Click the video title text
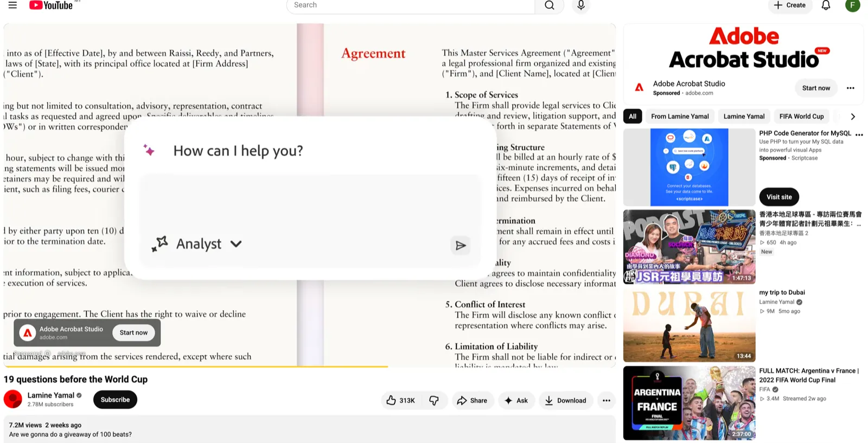 [x=75, y=380]
